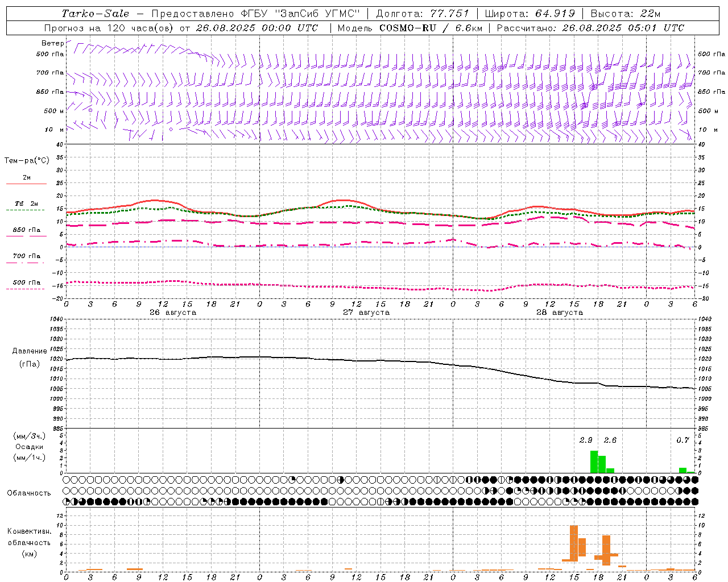
Task: Select the text 'Долгота: 77.751'
Action: [x=423, y=14]
